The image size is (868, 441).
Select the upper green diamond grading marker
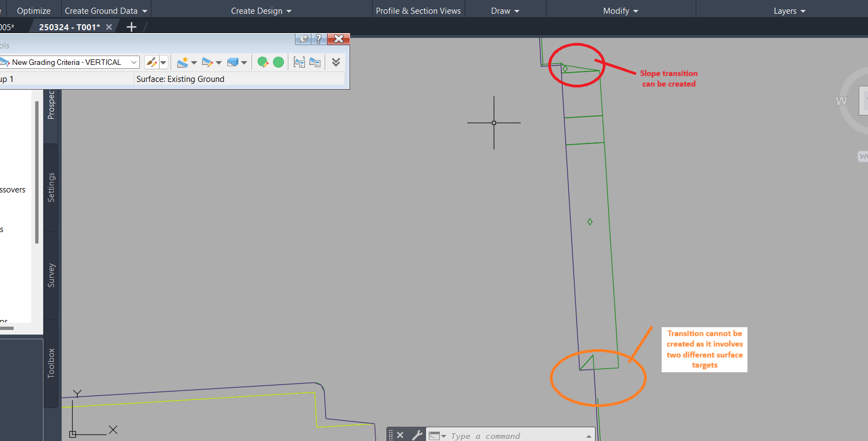(565, 69)
